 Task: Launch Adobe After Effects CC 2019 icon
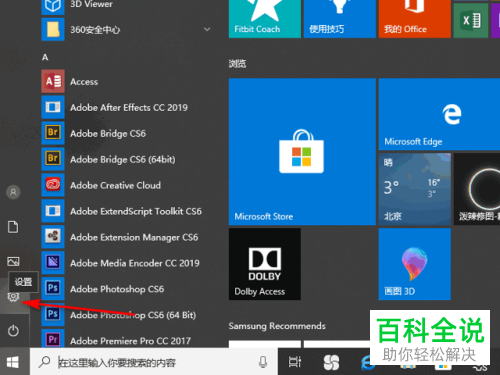click(53, 107)
